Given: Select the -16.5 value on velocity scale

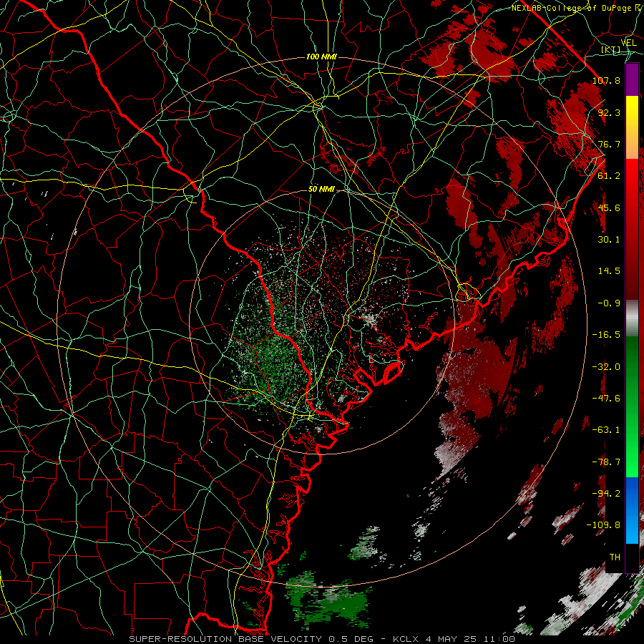Looking at the screenshot, I should coord(606,335).
